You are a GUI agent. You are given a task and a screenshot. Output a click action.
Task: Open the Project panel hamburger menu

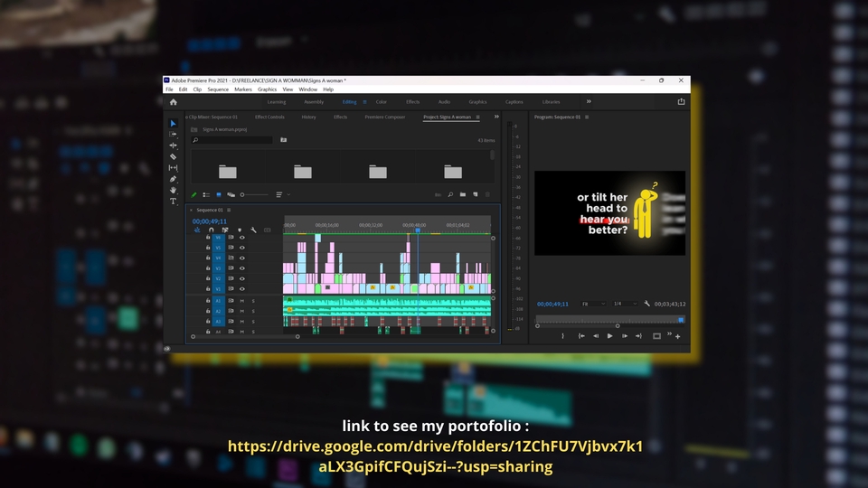(477, 117)
